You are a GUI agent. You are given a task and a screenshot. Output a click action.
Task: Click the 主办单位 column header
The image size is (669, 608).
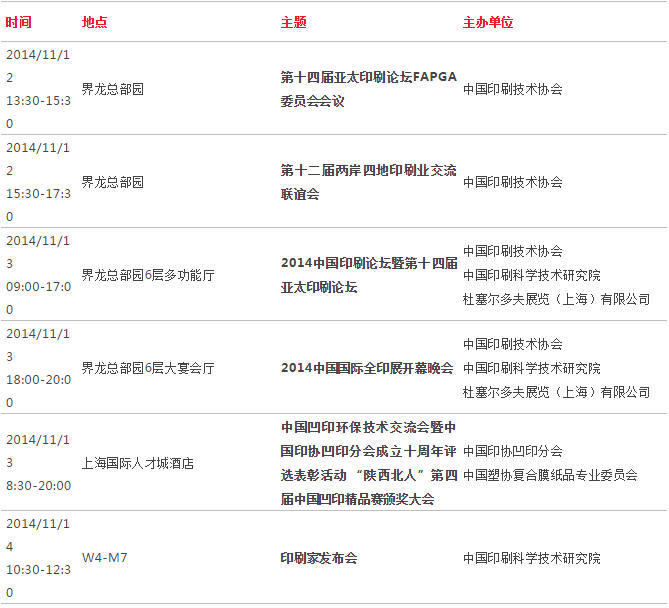coord(488,22)
